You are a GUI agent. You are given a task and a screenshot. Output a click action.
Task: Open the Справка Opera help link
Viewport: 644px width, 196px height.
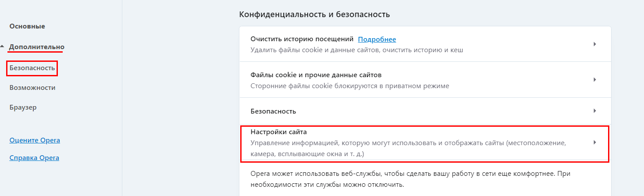(34, 158)
